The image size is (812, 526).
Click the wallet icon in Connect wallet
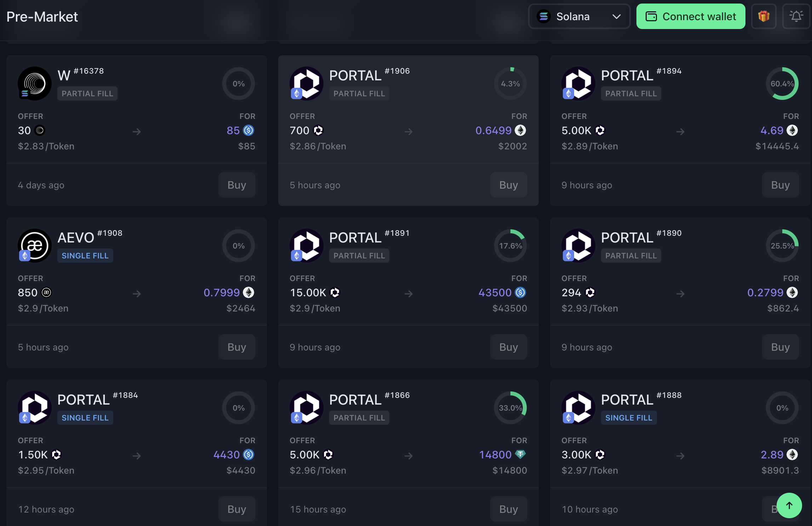coord(651,16)
